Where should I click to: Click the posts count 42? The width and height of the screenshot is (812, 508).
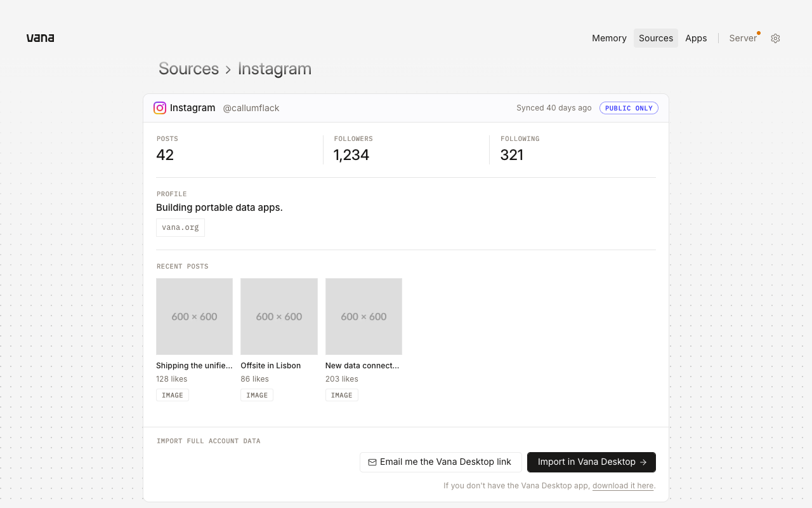pyautogui.click(x=165, y=155)
